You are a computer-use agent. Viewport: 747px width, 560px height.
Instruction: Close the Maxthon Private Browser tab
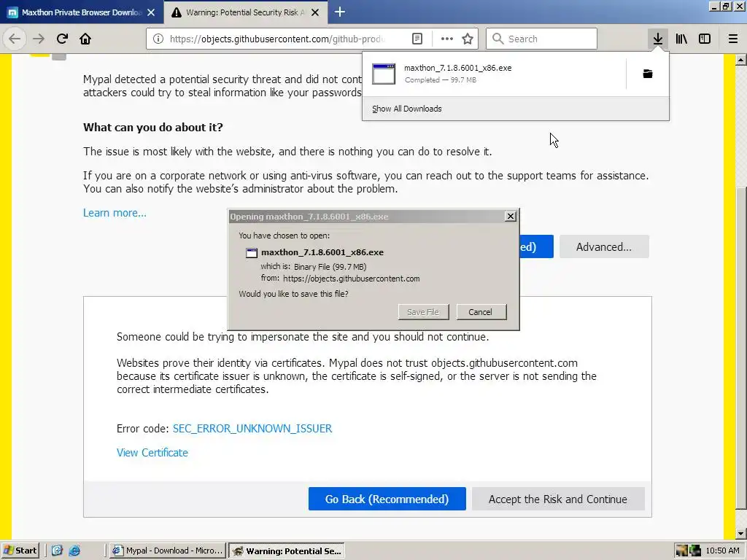point(151,12)
